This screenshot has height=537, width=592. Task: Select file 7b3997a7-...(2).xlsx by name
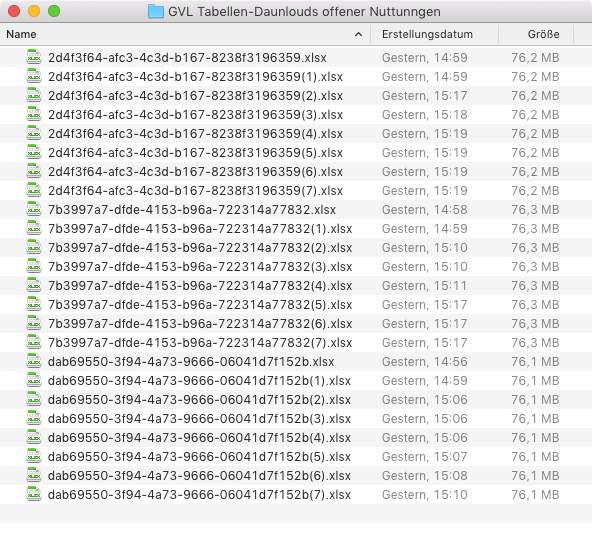[200, 247]
